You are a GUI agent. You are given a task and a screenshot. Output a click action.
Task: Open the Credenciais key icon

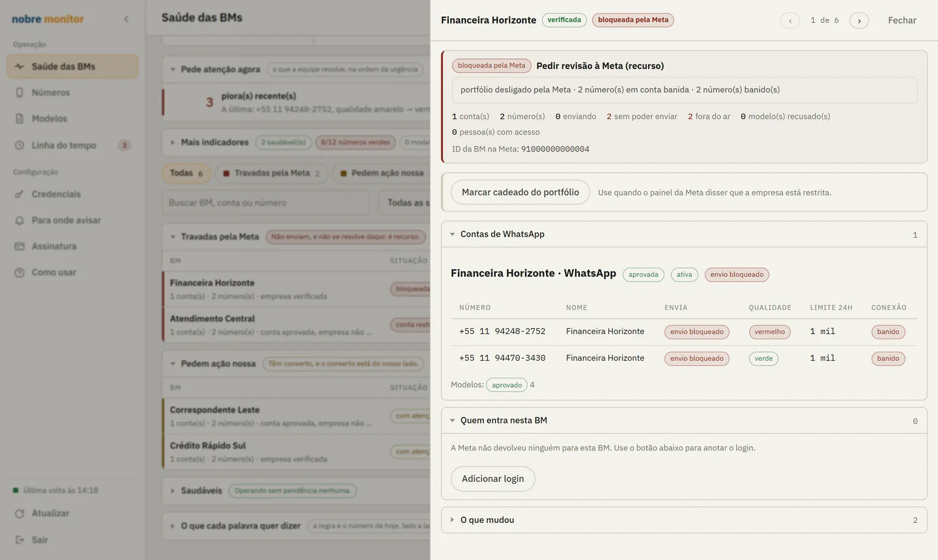[20, 194]
